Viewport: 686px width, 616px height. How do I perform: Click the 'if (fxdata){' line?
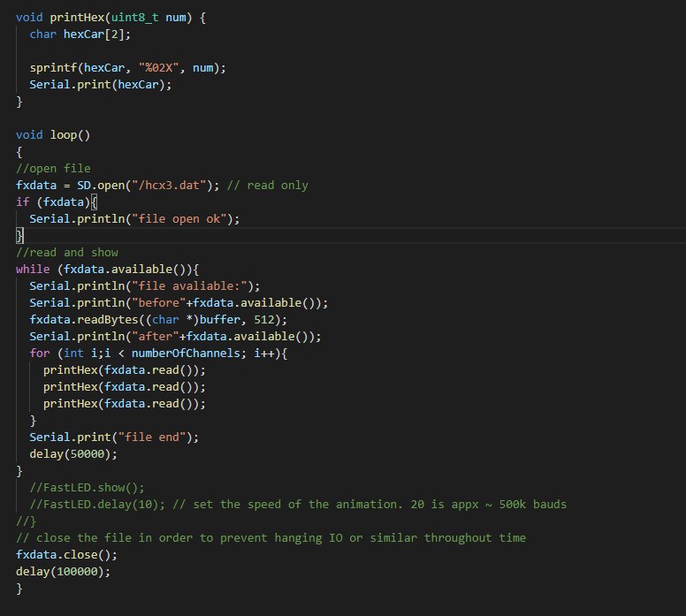coord(57,202)
